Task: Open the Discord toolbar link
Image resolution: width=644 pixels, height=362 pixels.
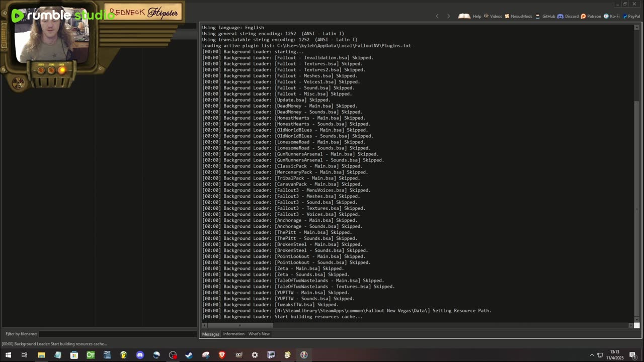Action: pyautogui.click(x=568, y=16)
